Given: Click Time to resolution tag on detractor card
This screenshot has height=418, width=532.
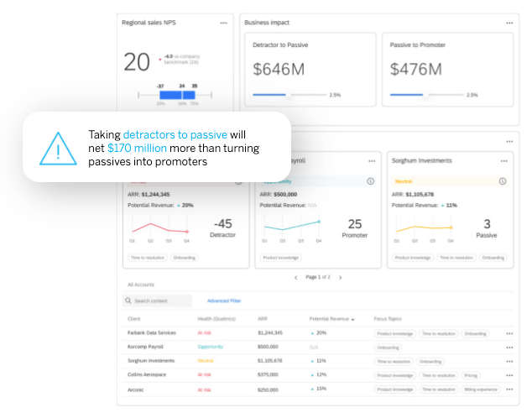Looking at the screenshot, I should tap(147, 258).
